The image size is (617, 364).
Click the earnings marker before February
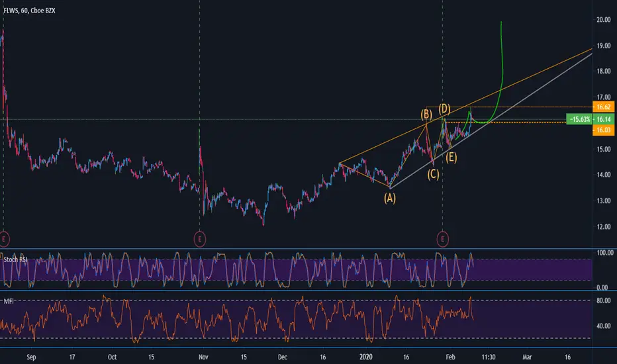443,239
